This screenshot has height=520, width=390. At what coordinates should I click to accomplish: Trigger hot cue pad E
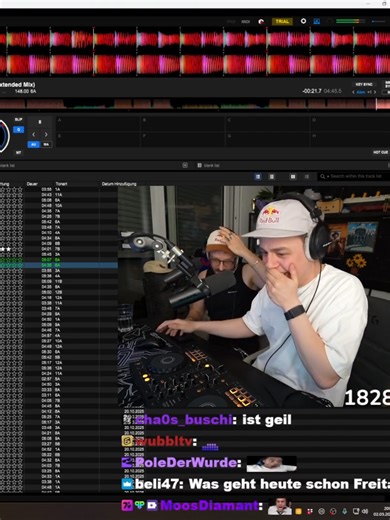[x=98, y=139]
